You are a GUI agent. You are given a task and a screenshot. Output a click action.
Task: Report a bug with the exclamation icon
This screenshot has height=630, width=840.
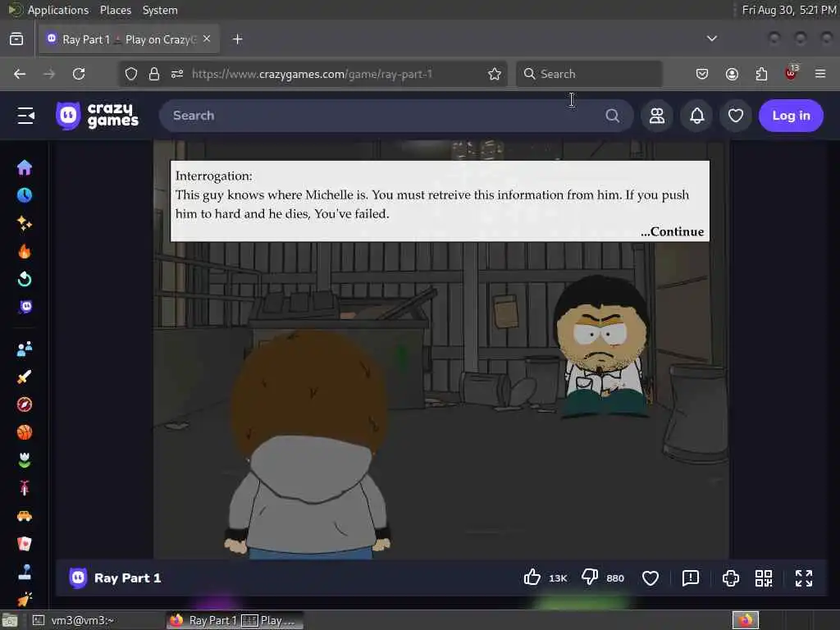(691, 578)
